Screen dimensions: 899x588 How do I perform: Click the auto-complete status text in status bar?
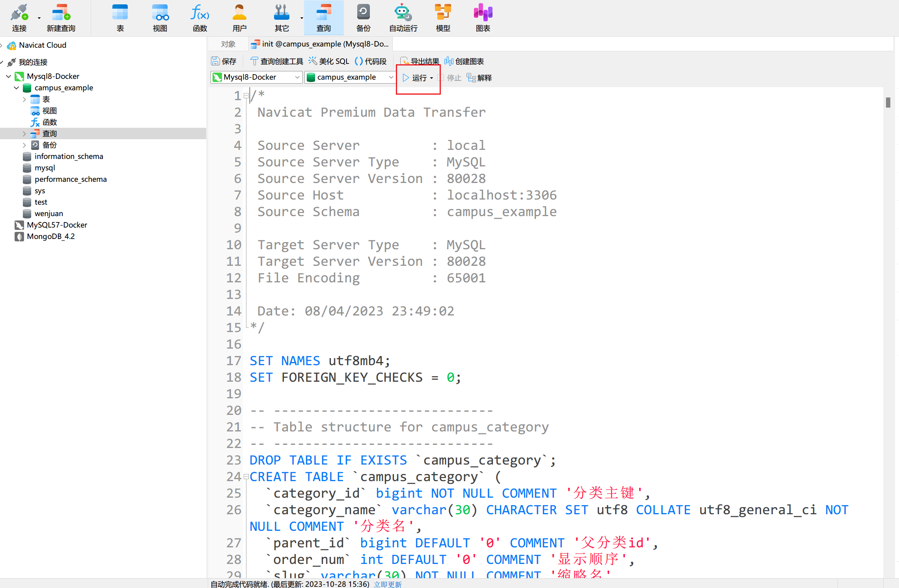point(290,584)
